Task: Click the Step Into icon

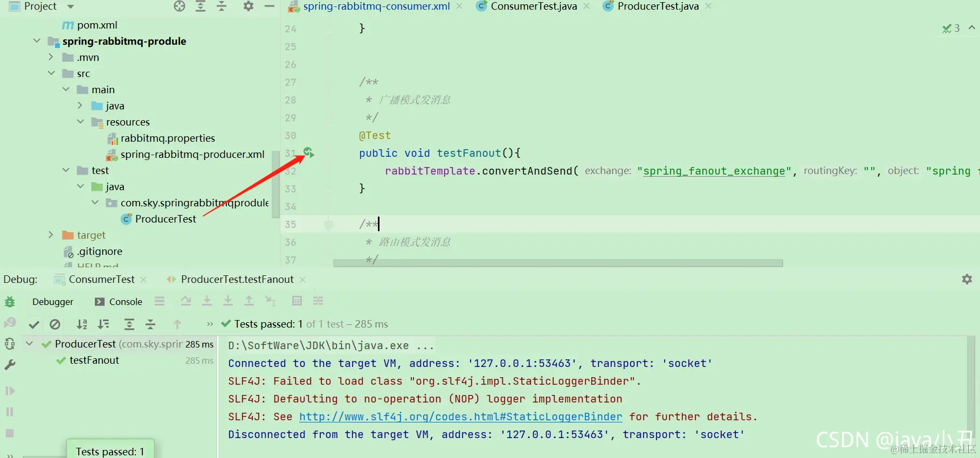Action: coord(206,301)
